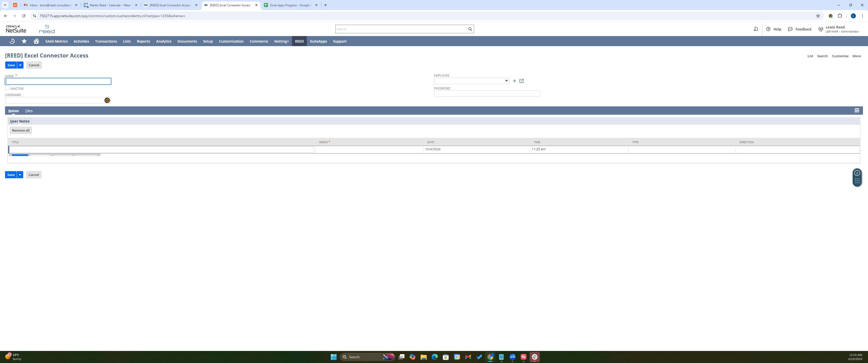Click the password manager icon in Username field

(107, 100)
